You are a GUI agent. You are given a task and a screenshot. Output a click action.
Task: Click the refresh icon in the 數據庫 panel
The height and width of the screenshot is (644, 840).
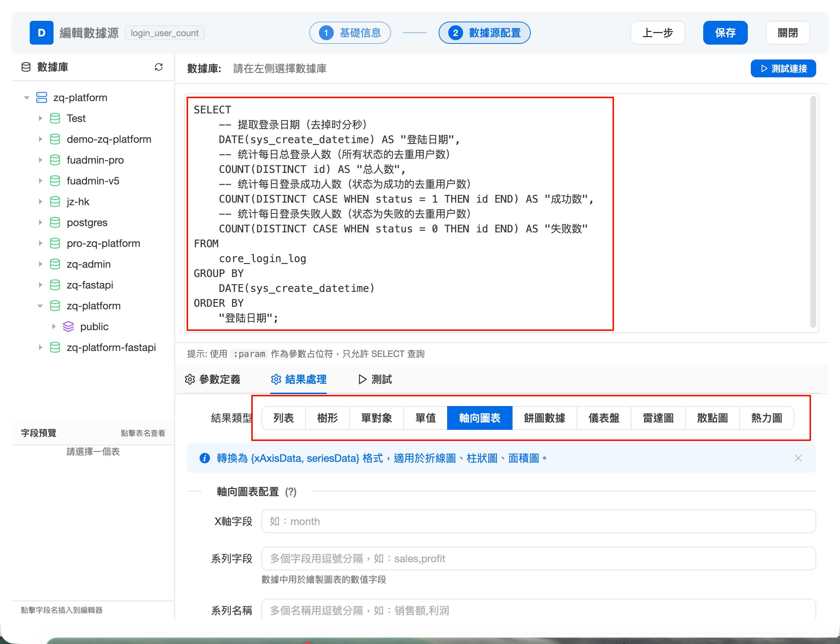(158, 67)
